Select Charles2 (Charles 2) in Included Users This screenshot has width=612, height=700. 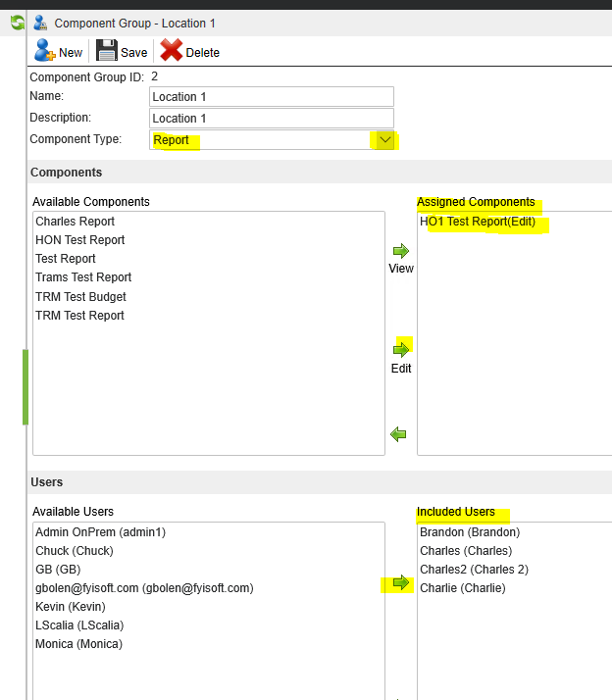pos(474,570)
